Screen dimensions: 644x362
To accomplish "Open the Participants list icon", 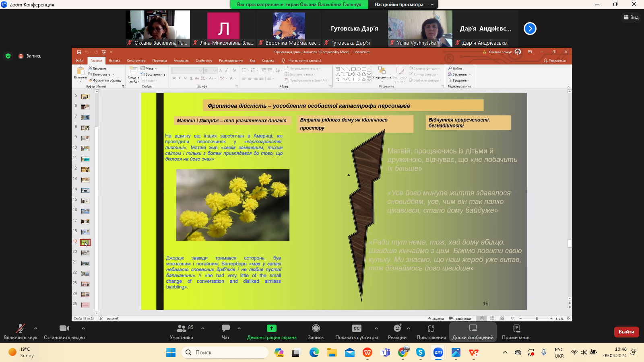I will tap(182, 329).
